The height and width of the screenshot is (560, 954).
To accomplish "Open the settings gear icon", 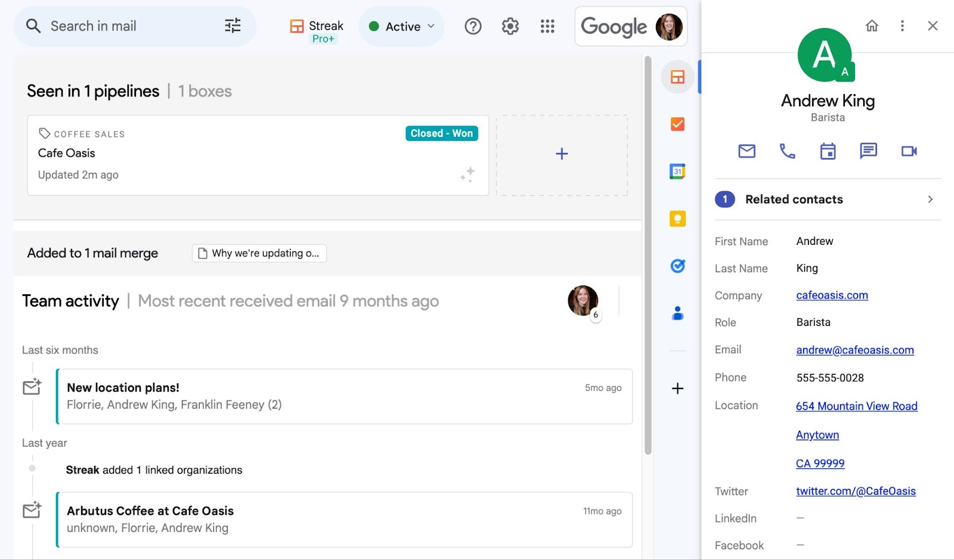I will pyautogui.click(x=510, y=26).
